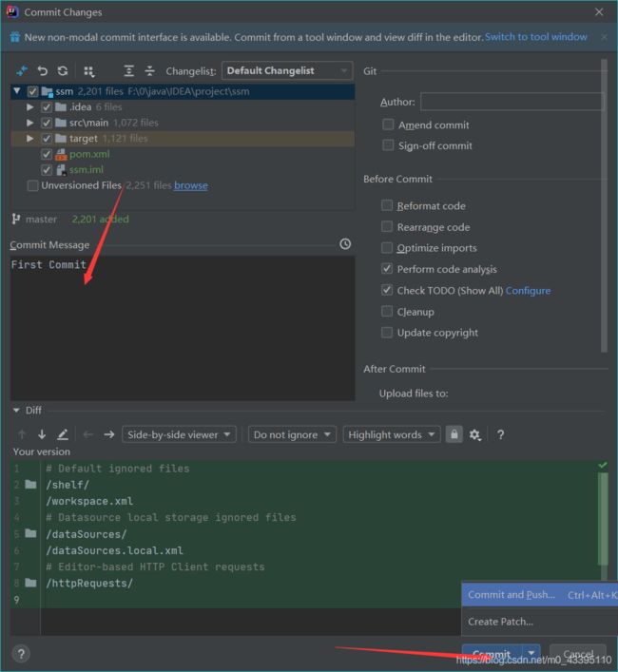This screenshot has height=672, width=618.
Task: Click the master branch icon
Action: tap(16, 219)
